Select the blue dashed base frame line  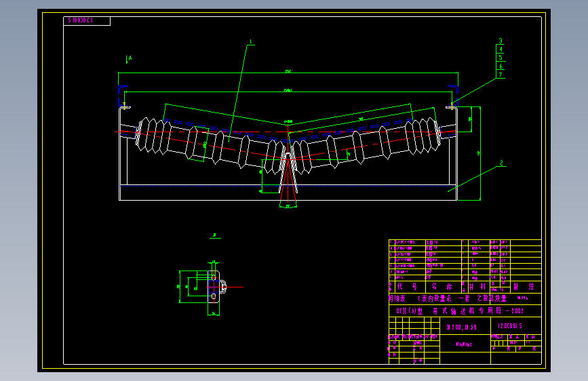click(288, 186)
